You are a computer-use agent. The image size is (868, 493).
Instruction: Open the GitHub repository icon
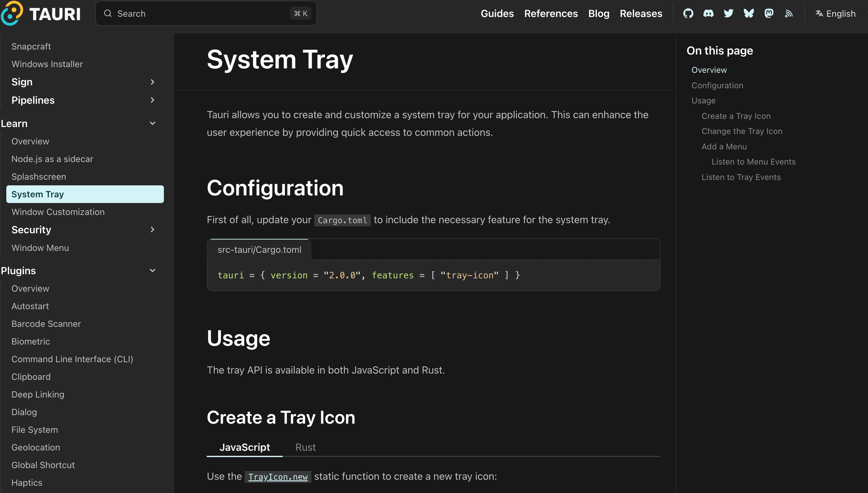[688, 14]
